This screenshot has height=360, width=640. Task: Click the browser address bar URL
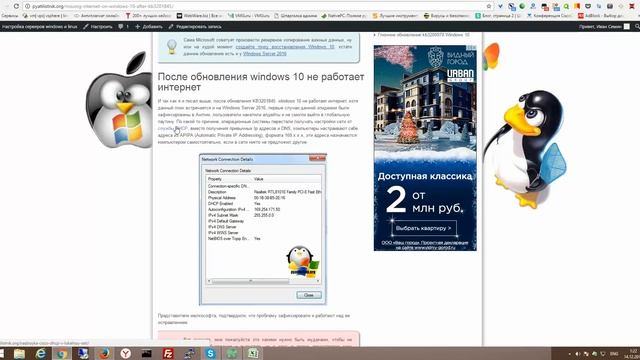103,7
